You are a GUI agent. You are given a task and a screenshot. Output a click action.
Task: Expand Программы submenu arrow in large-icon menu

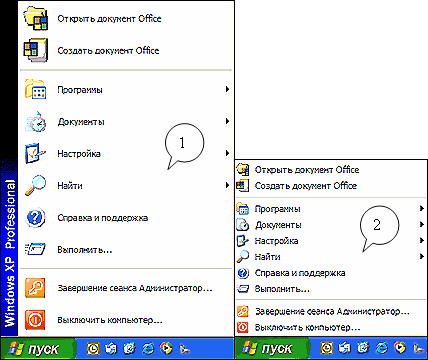coord(227,89)
